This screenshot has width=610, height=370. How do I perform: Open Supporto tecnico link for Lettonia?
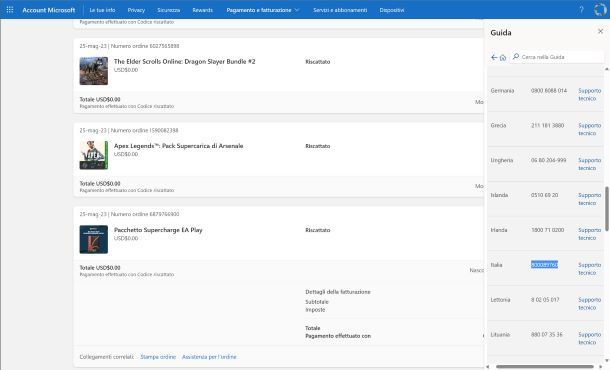coord(589,303)
